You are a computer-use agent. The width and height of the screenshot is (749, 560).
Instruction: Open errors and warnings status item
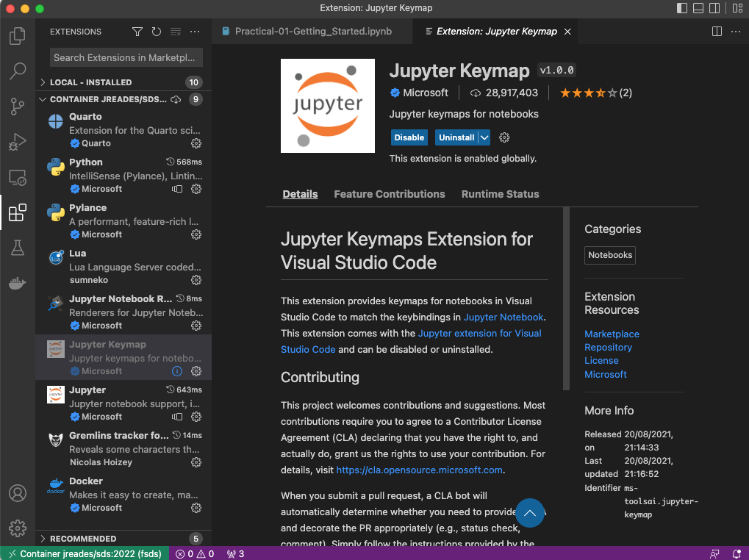tap(195, 554)
